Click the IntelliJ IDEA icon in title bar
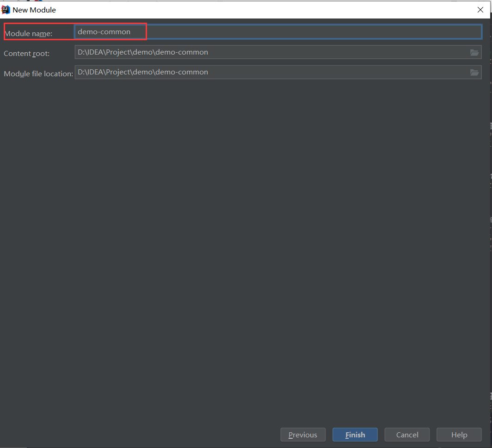The image size is (492, 448). coord(6,10)
